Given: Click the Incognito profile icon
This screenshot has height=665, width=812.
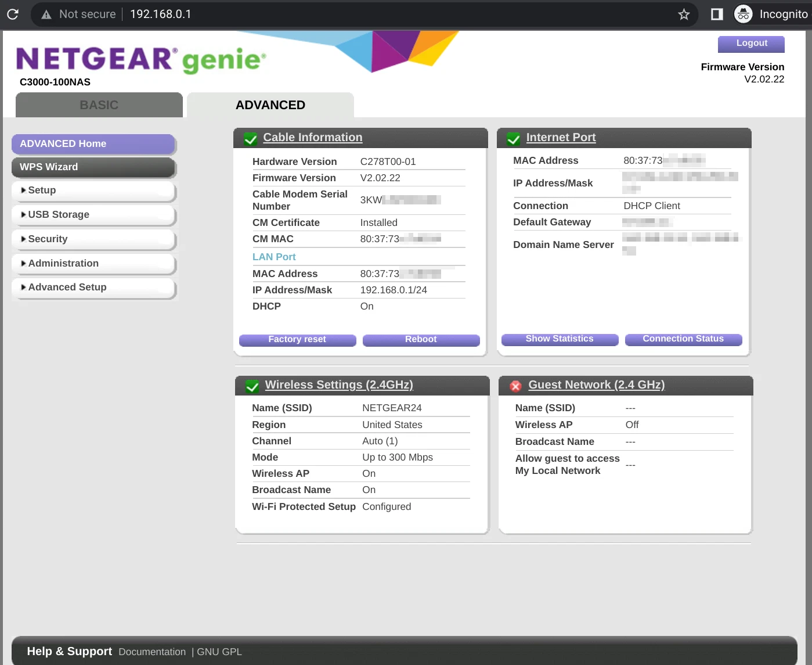Looking at the screenshot, I should click(x=744, y=14).
